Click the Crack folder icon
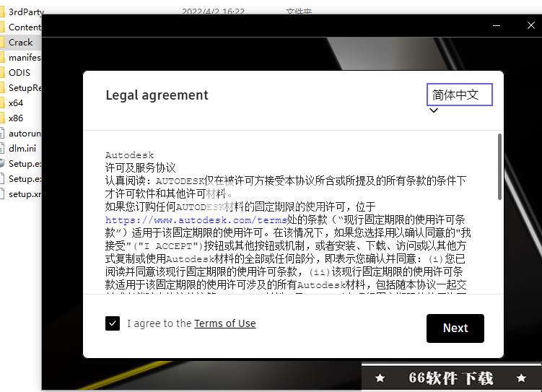This screenshot has height=392, width=542. pyautogui.click(x=2, y=43)
